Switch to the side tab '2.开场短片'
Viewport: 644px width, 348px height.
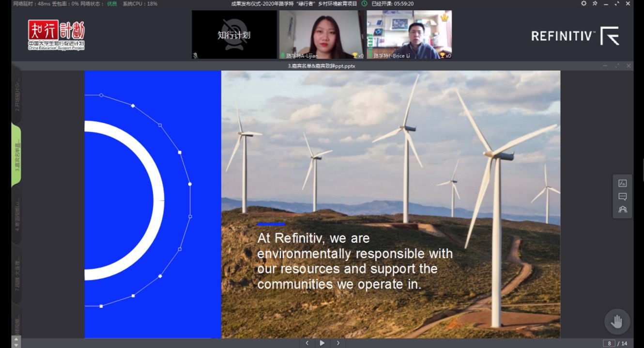coord(16,95)
